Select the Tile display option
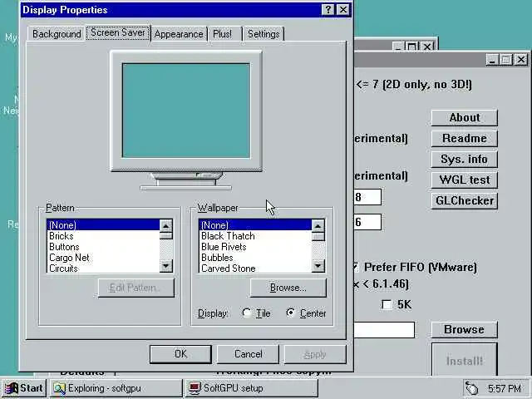The width and height of the screenshot is (532, 399). 256,313
